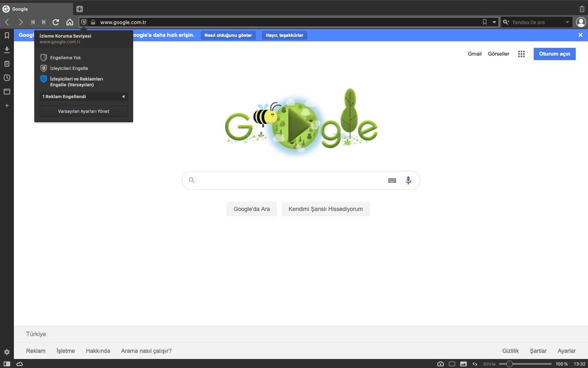
Task: Go to the home page icon
Action: [x=70, y=22]
